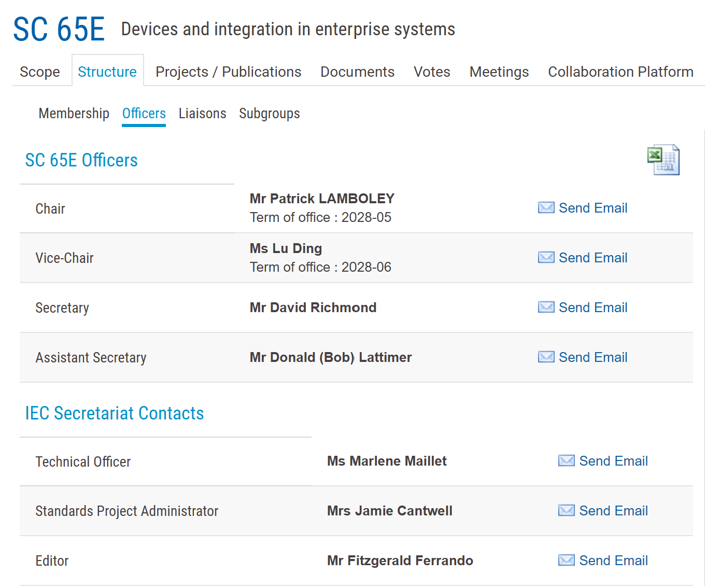
Task: Open the Documents tab
Action: click(357, 72)
